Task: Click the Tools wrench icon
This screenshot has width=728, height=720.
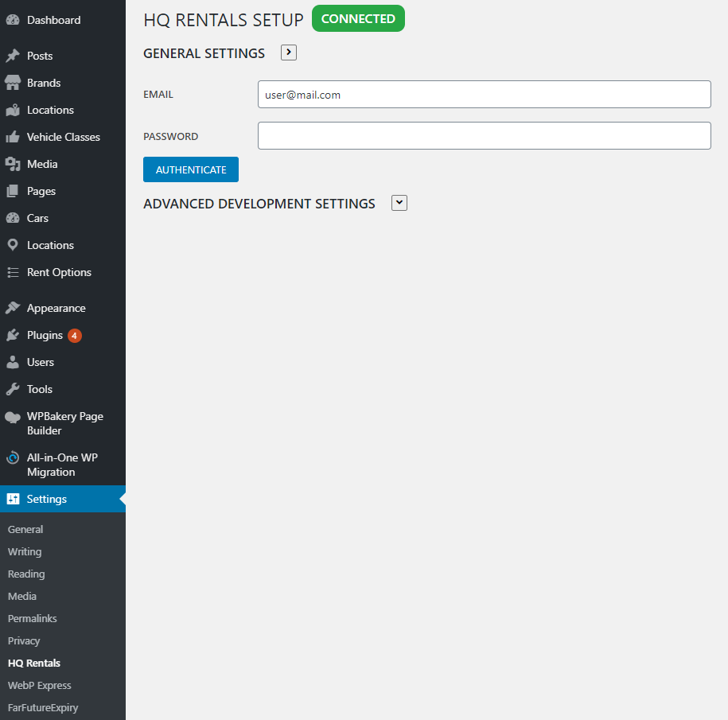Action: point(13,389)
